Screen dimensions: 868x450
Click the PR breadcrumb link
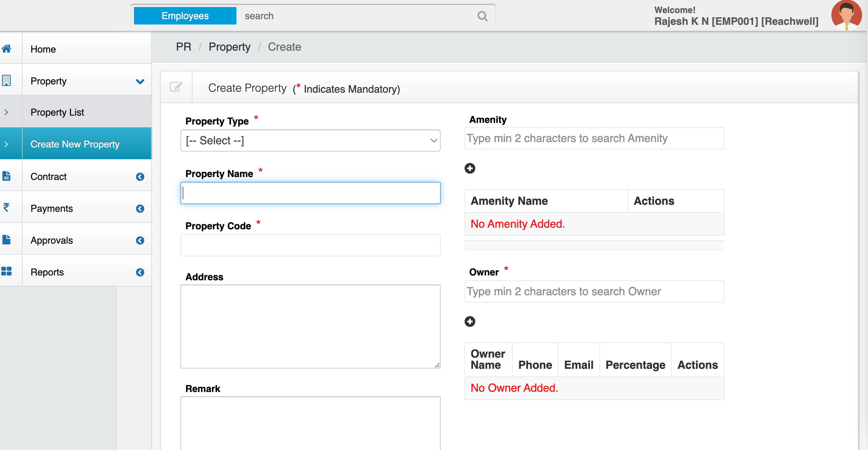[x=183, y=47]
